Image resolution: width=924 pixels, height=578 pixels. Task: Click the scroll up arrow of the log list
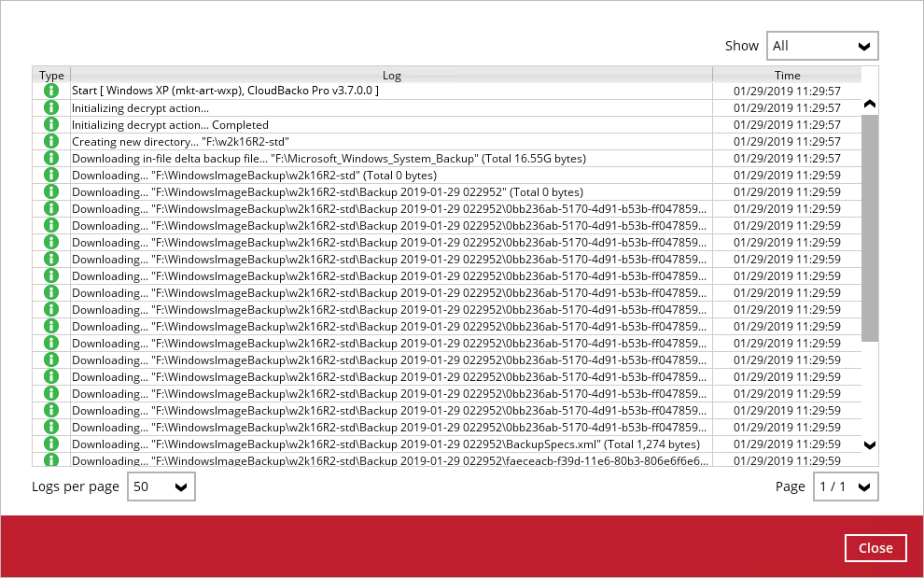(870, 104)
